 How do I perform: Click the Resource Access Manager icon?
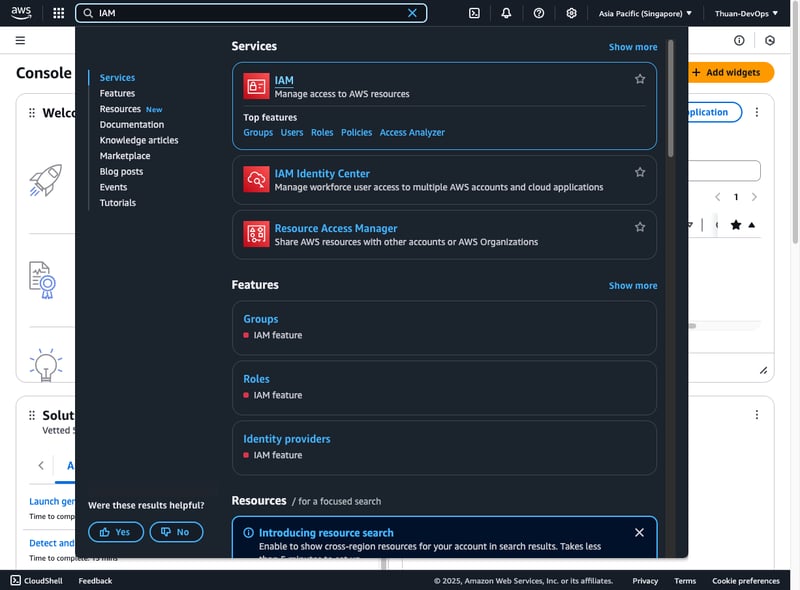click(x=256, y=234)
